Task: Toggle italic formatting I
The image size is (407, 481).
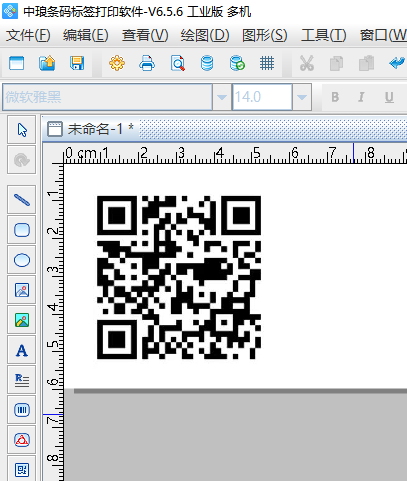Action: pyautogui.click(x=361, y=97)
